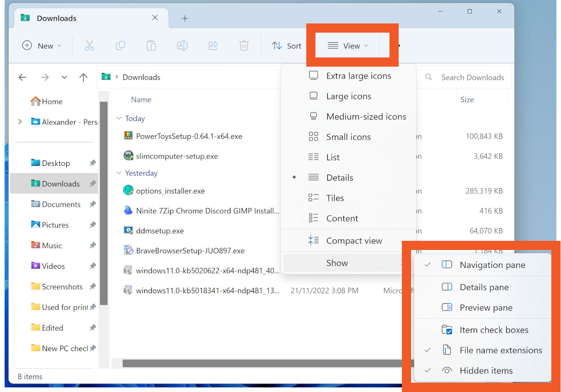This screenshot has height=392, width=561.
Task: Open Documents folder in sidebar
Action: coord(61,205)
